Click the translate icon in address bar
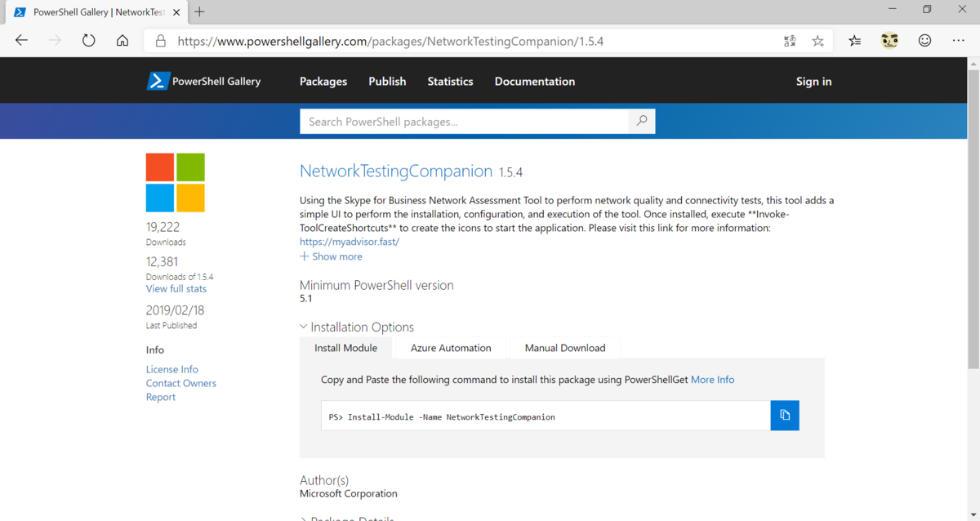 pyautogui.click(x=790, y=41)
